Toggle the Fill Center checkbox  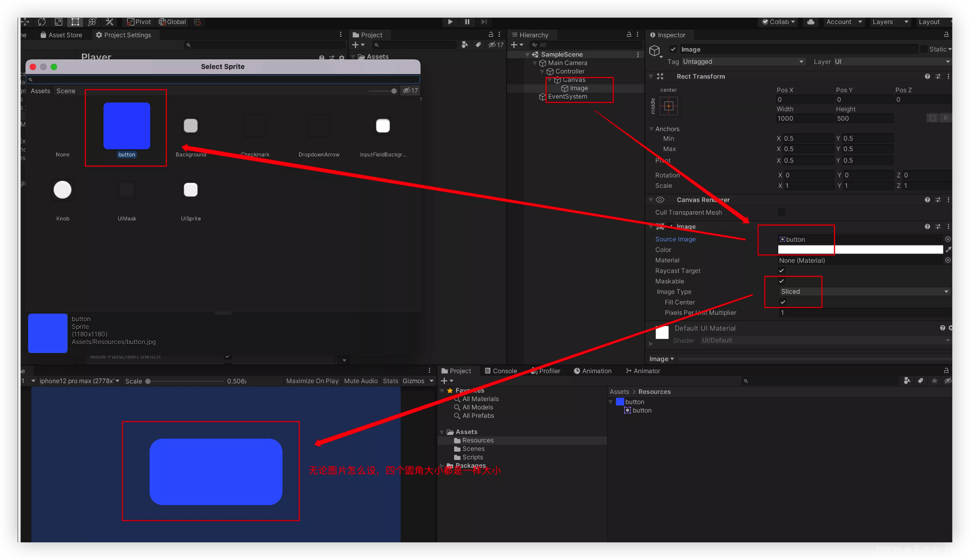783,302
